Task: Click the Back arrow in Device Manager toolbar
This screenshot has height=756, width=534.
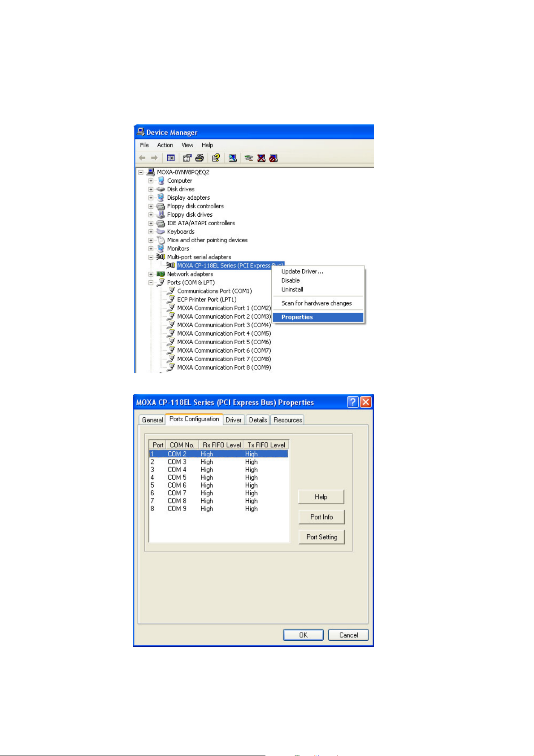Action: coord(142,158)
